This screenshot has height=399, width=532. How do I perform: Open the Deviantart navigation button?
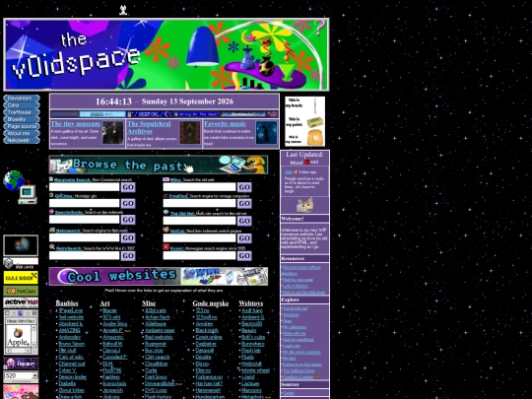coord(22,99)
